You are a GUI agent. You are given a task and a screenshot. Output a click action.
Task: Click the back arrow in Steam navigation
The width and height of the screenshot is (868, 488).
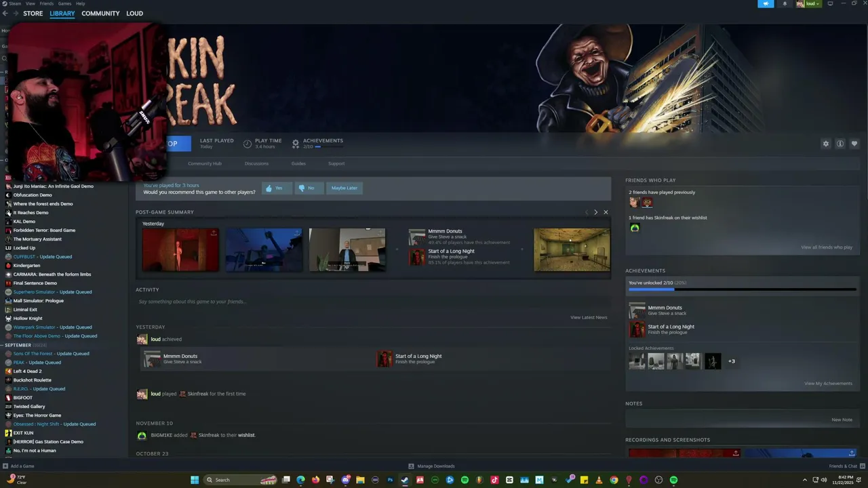click(5, 14)
